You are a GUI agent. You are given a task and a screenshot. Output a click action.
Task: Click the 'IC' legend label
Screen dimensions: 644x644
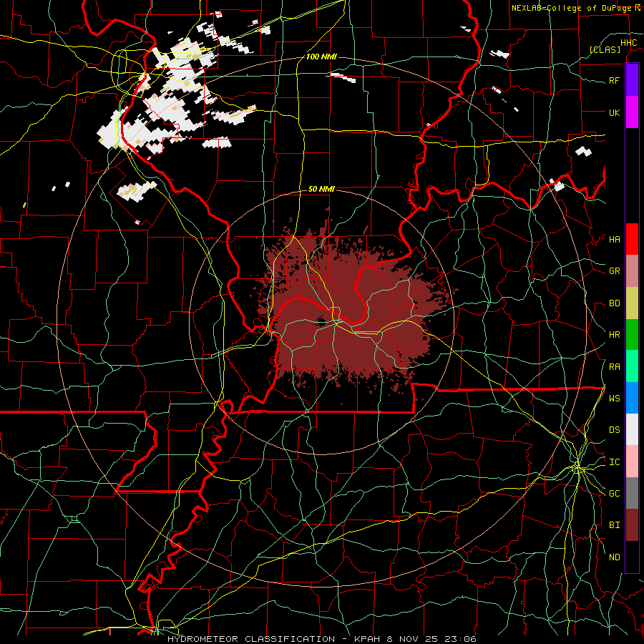click(x=615, y=462)
